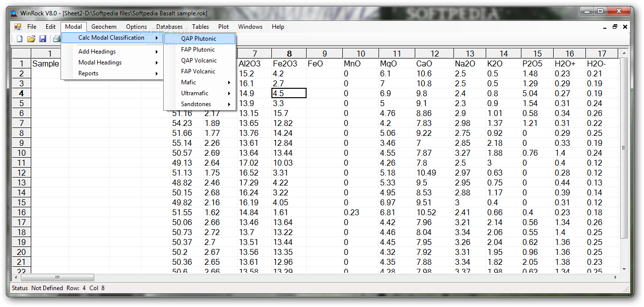This screenshot has width=644, height=307.
Task: Choose FAP Plutonic classification
Action: point(199,50)
